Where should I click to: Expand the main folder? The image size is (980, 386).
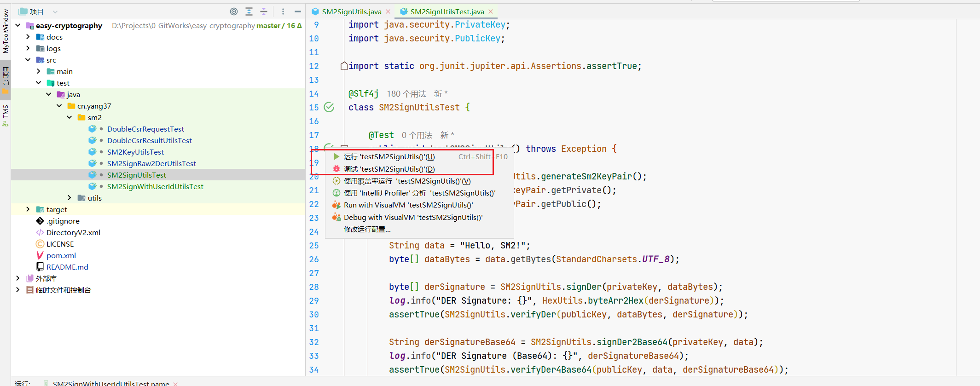(39, 71)
